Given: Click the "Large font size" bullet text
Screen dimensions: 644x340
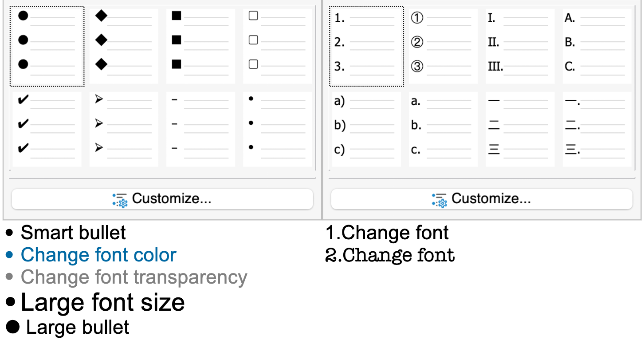Looking at the screenshot, I should [x=102, y=303].
